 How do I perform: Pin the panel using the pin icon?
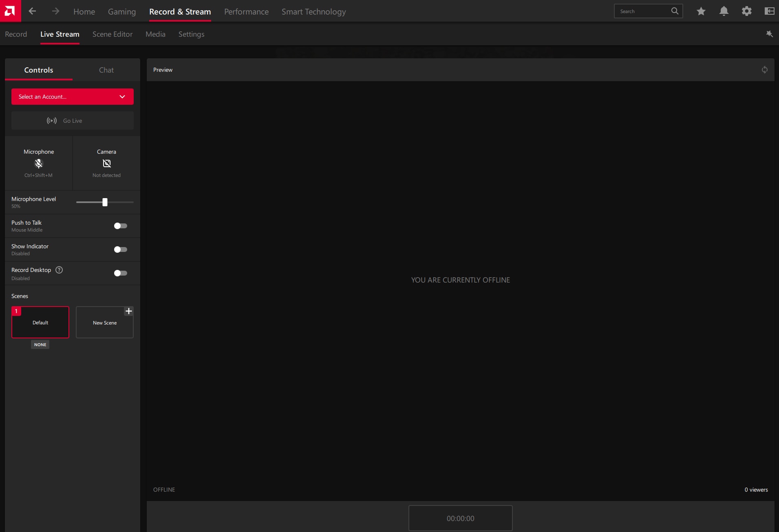[770, 34]
